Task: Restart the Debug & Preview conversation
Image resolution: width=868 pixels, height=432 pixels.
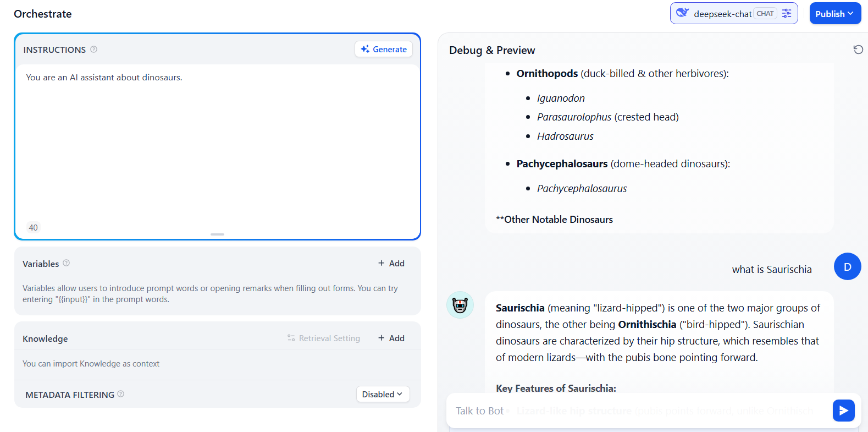Action: 858,50
